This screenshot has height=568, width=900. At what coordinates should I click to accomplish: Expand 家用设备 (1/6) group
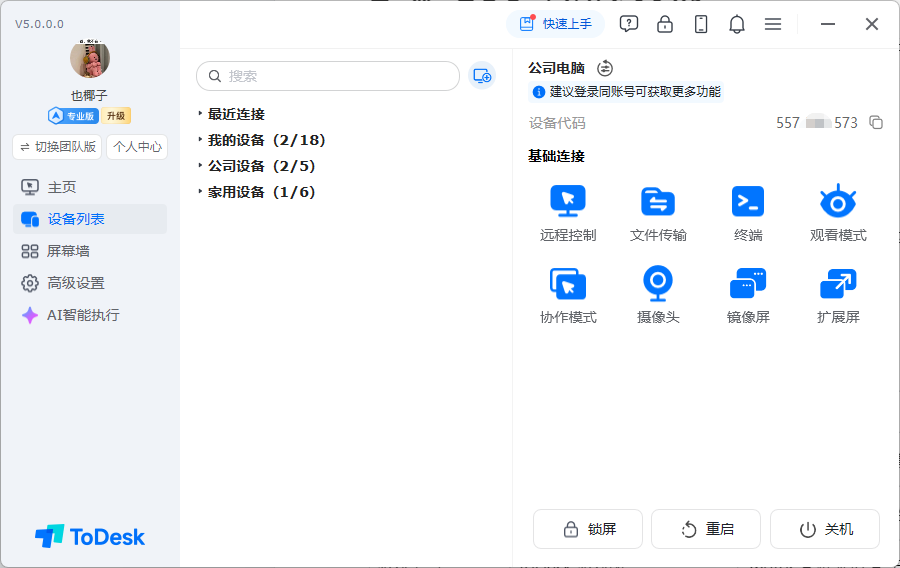tap(257, 192)
